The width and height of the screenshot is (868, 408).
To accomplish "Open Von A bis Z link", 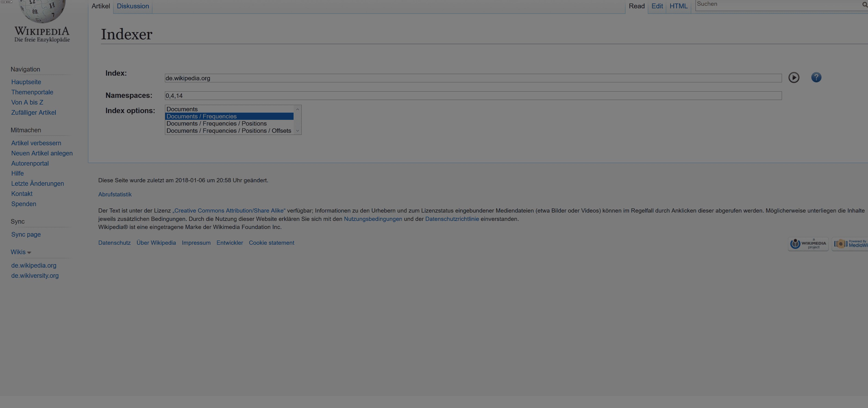I will (x=27, y=102).
